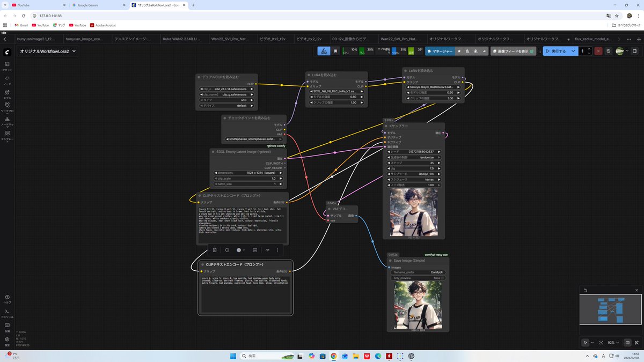Image resolution: width=644 pixels, height=362 pixels.
Task: Collapse the Save Image (Simple) node dot
Action: (390, 261)
